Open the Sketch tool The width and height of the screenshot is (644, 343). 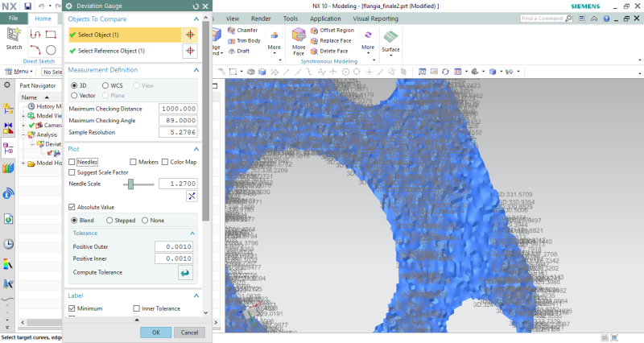click(14, 39)
